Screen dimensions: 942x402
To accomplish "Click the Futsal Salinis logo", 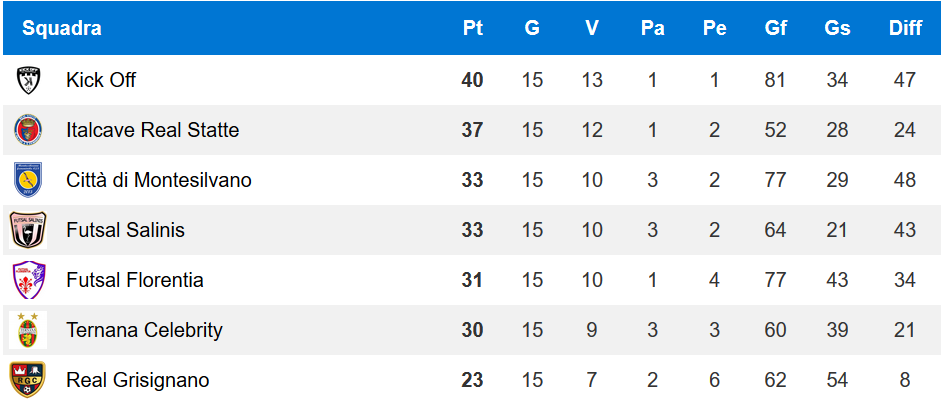I will tap(28, 230).
